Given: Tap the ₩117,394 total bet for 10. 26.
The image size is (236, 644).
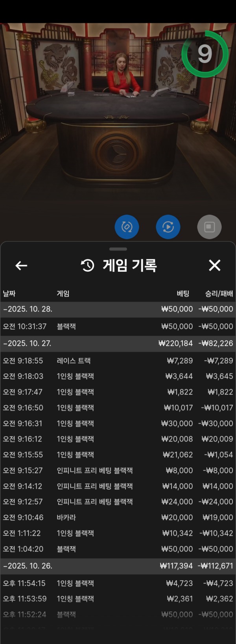Looking at the screenshot, I should pos(176,566).
